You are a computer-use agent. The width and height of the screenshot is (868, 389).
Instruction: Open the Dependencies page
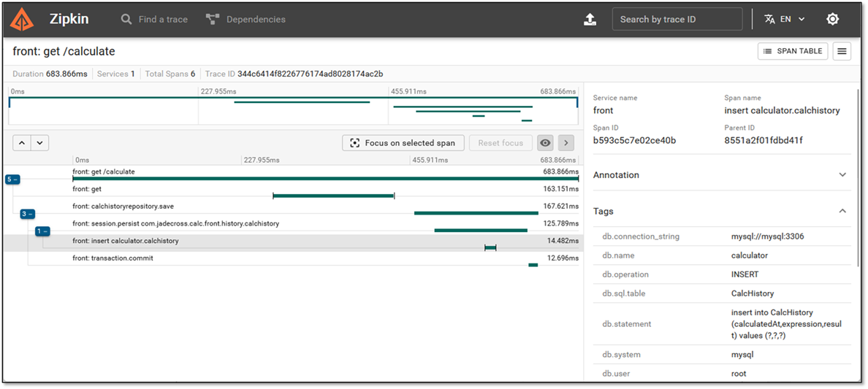(x=245, y=20)
